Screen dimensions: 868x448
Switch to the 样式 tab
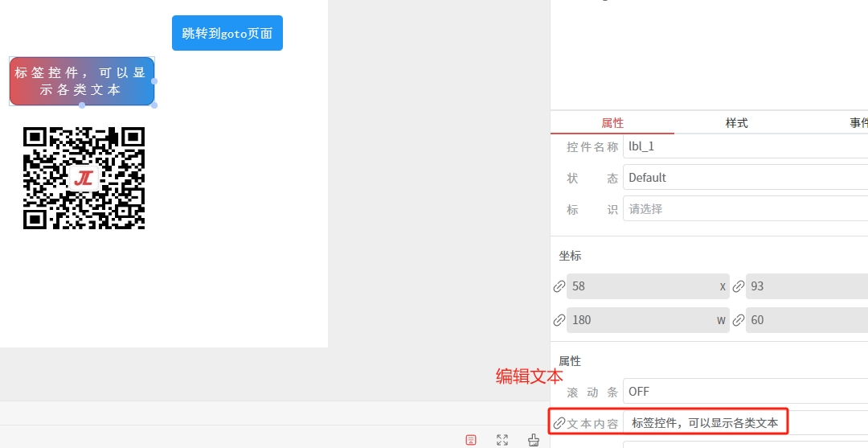coord(736,123)
